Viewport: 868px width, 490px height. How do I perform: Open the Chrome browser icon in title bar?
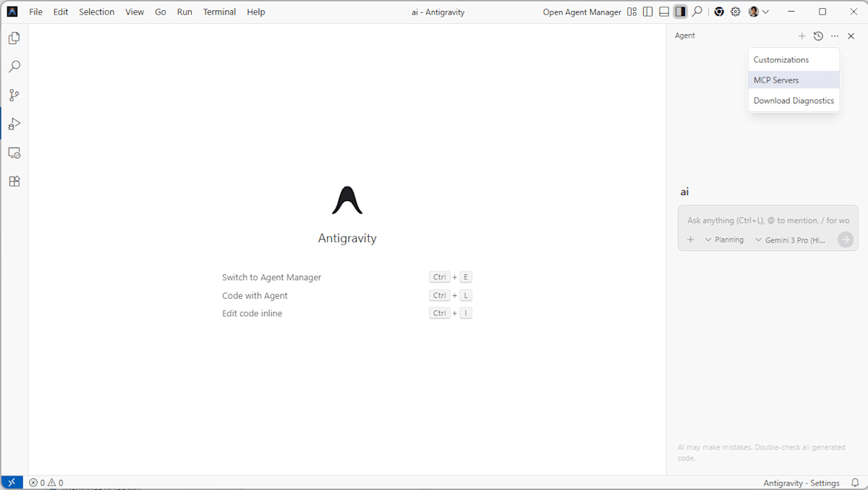coord(719,12)
